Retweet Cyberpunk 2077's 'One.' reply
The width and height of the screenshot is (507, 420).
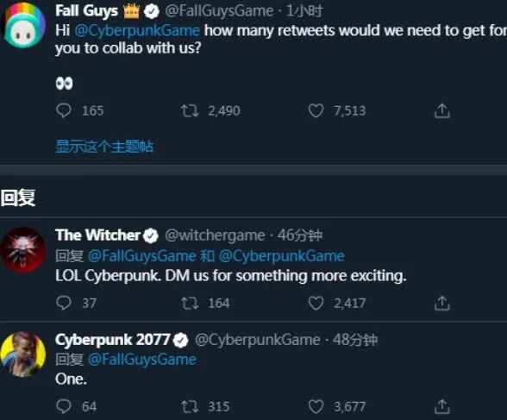tap(190, 406)
